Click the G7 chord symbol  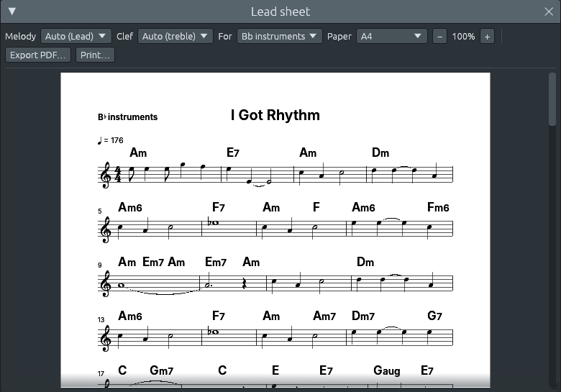pos(434,316)
